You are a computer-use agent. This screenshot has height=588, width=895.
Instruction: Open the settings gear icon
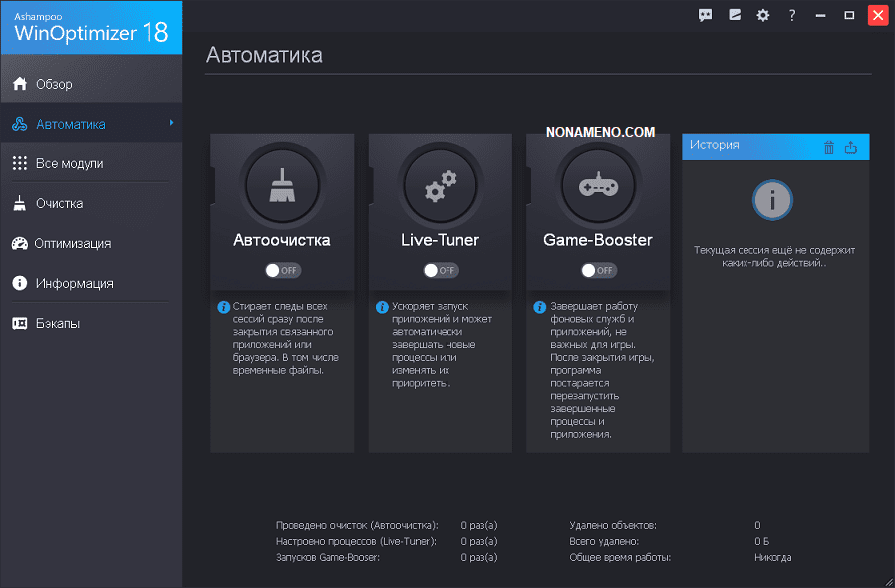[x=763, y=15]
